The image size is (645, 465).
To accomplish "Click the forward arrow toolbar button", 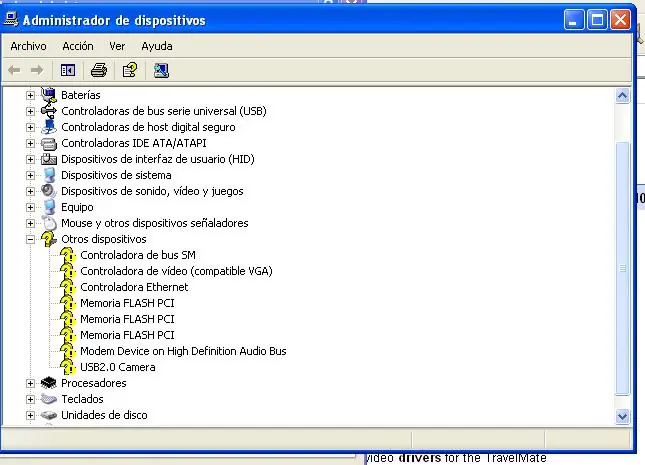I will coord(37,70).
